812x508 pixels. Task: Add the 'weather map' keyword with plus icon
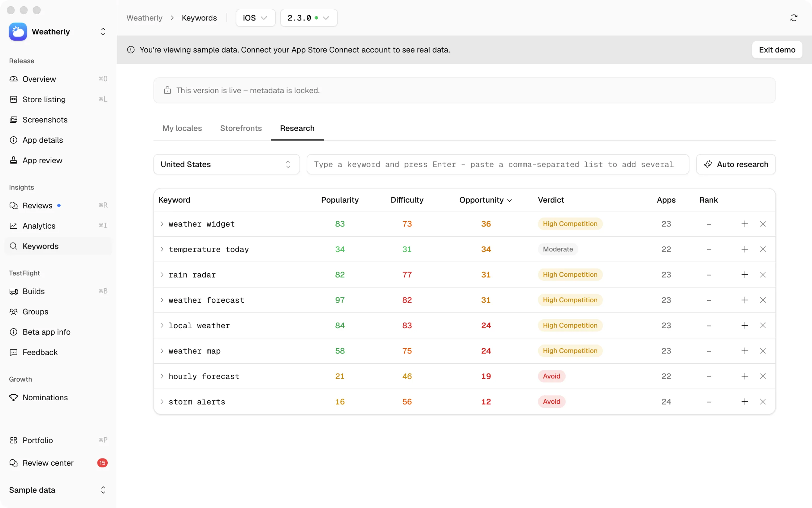tap(745, 351)
